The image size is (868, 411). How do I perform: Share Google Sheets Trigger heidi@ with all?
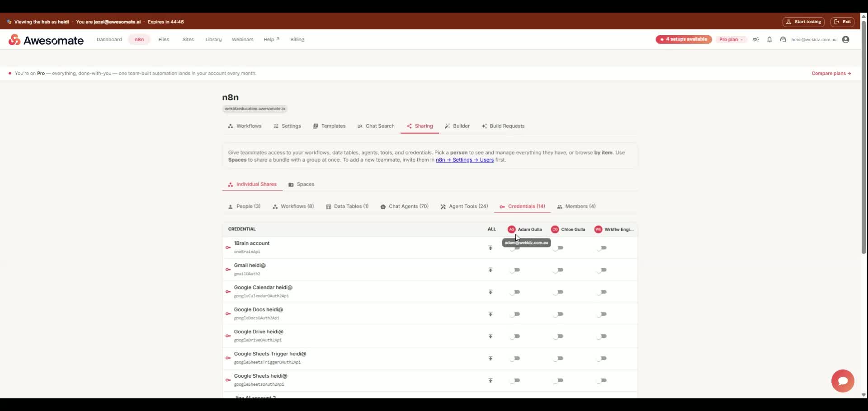pyautogui.click(x=491, y=359)
